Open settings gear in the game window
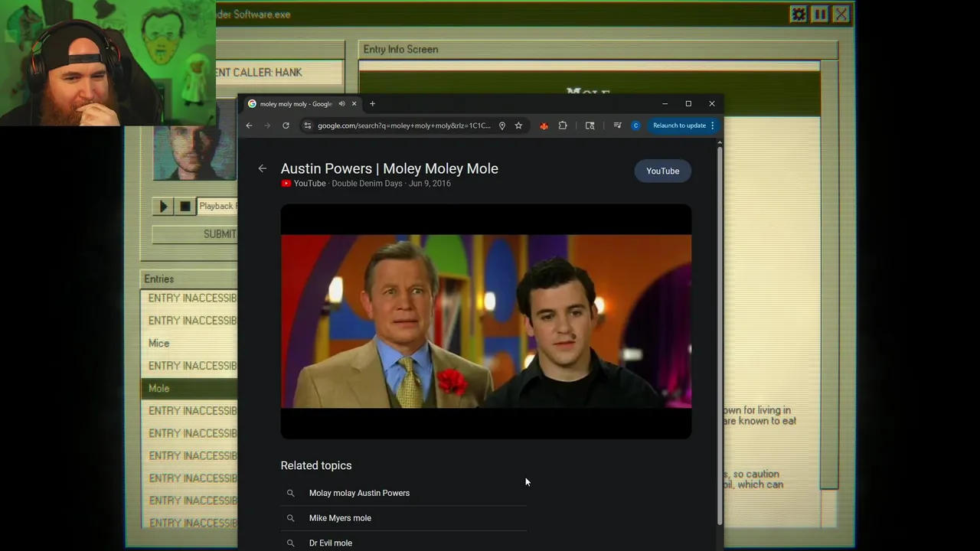The image size is (980, 551). pos(799,15)
